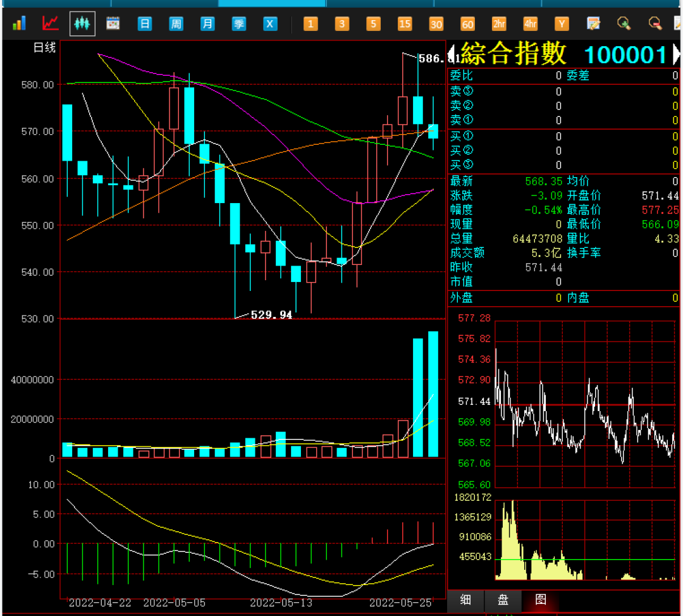The height and width of the screenshot is (616, 683).
Task: Click the 2022-05-25 date on the axis
Action: pyautogui.click(x=400, y=603)
